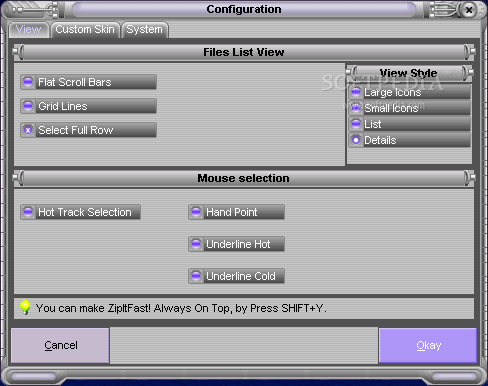Confirm settings with Okay button
Viewport: 488px width, 386px height.
[428, 345]
